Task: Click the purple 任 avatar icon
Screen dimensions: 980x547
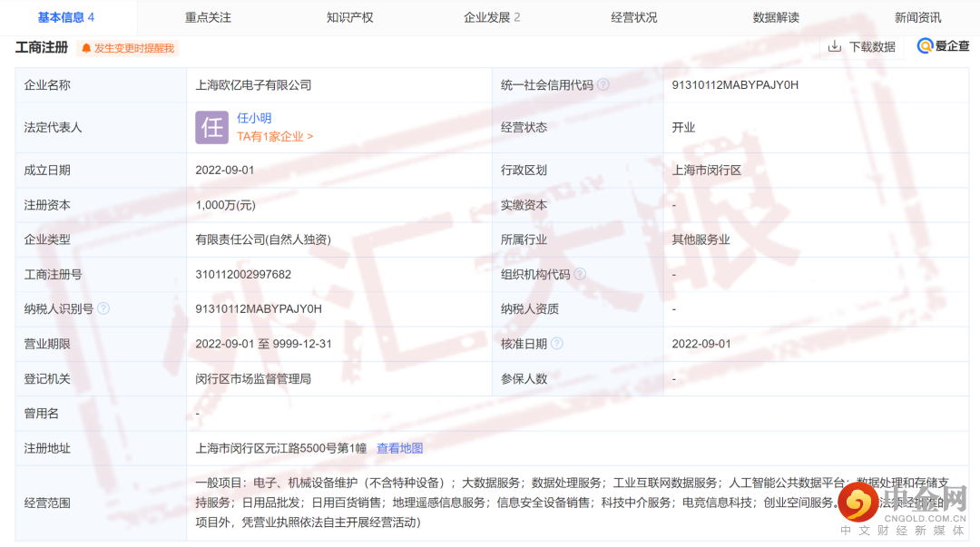Action: click(211, 128)
